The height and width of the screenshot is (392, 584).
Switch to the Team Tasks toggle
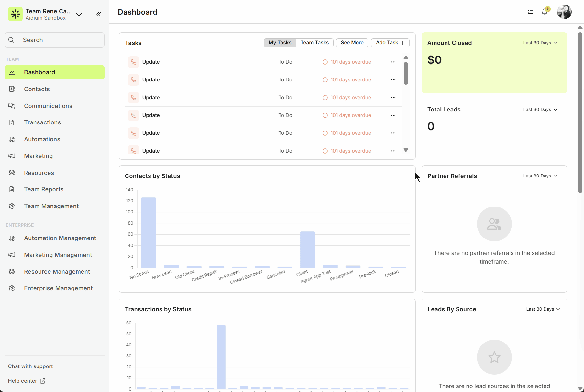(314, 43)
